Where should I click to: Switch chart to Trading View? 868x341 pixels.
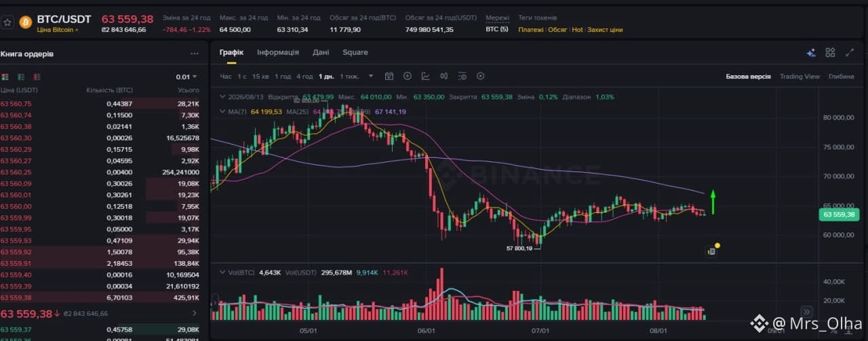coord(800,77)
